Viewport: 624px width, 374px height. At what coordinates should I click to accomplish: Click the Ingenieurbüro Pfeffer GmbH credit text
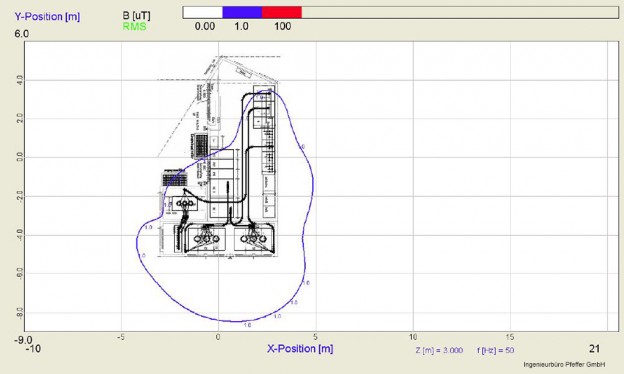[564, 364]
